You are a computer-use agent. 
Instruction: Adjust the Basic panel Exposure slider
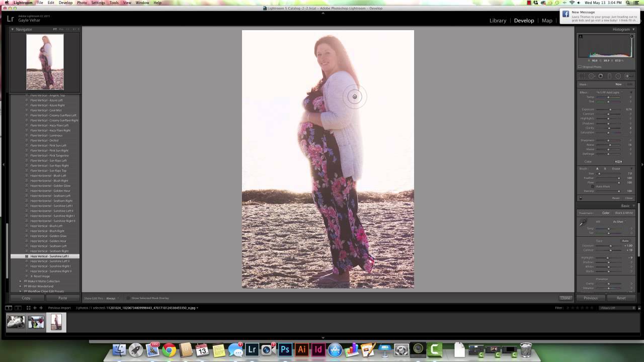pos(610,246)
